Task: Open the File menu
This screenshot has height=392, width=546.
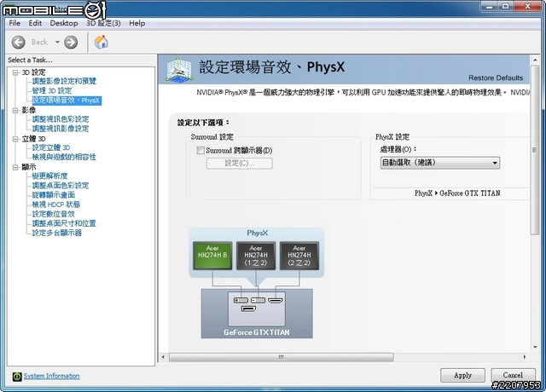Action: click(x=15, y=23)
